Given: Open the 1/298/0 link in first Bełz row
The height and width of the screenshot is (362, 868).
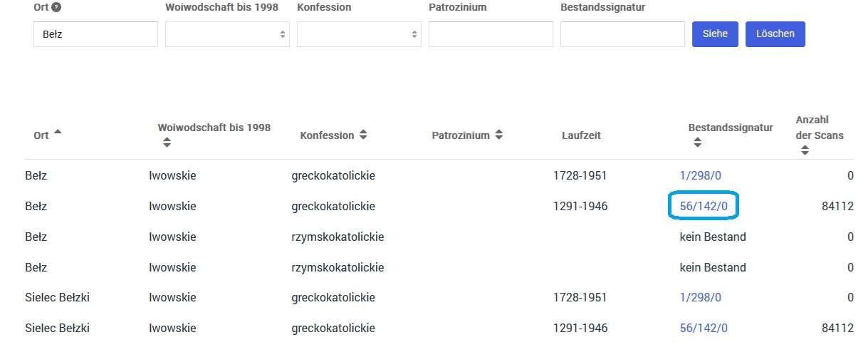Looking at the screenshot, I should click(x=701, y=175).
